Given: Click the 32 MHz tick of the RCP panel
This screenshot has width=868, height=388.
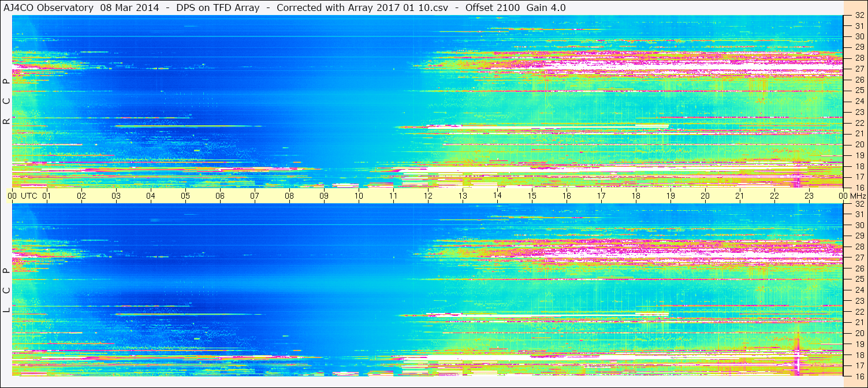Looking at the screenshot, I should coord(859,15).
